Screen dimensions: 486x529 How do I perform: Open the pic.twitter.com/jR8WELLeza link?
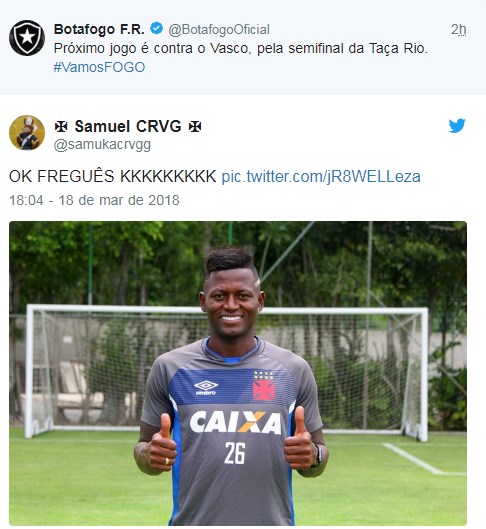[x=321, y=176]
